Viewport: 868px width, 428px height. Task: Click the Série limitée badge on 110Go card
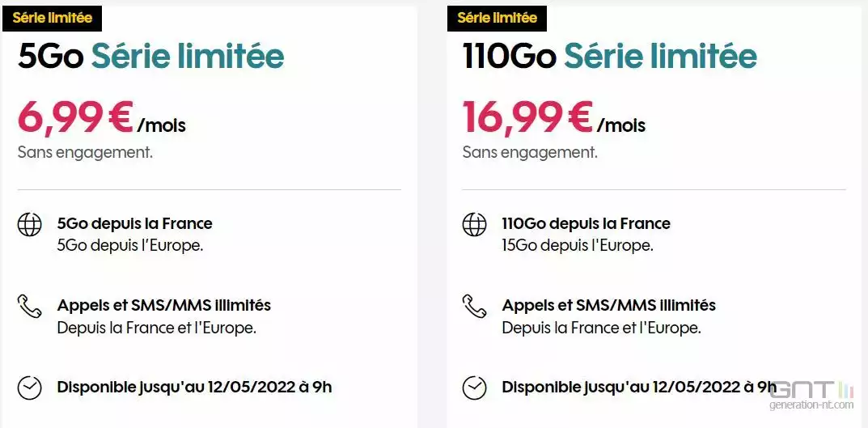tap(498, 18)
